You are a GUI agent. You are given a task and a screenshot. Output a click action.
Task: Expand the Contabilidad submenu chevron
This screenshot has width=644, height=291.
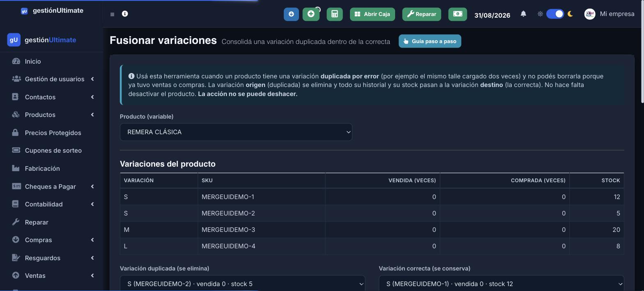92,204
